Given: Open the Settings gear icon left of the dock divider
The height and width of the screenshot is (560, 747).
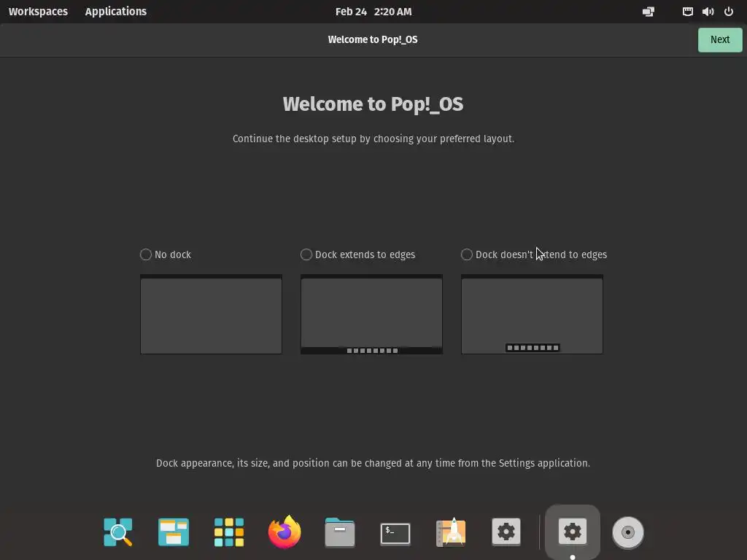Looking at the screenshot, I should (506, 532).
